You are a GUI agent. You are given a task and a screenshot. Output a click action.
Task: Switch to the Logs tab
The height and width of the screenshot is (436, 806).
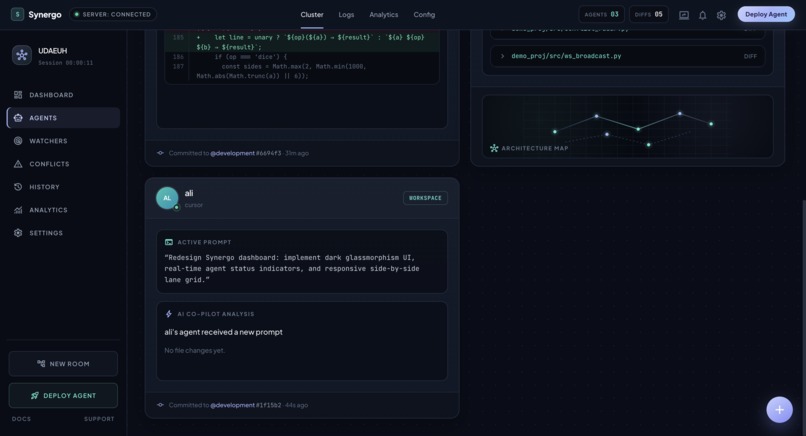pyautogui.click(x=346, y=14)
